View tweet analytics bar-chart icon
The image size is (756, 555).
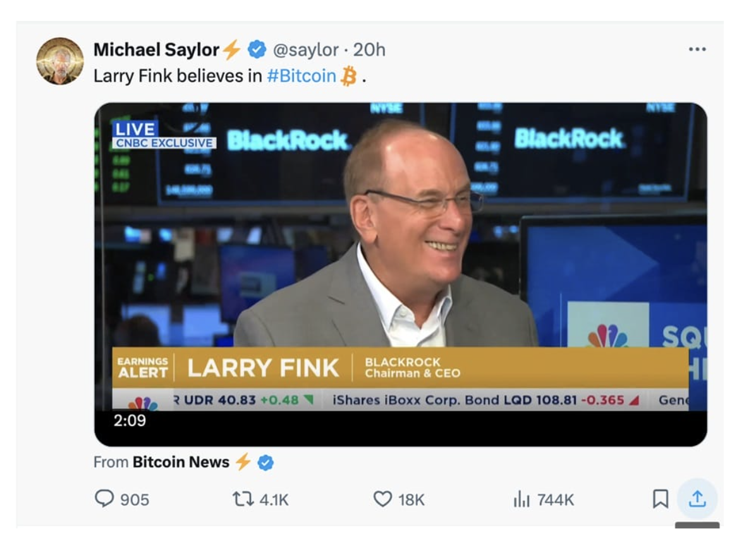[521, 500]
